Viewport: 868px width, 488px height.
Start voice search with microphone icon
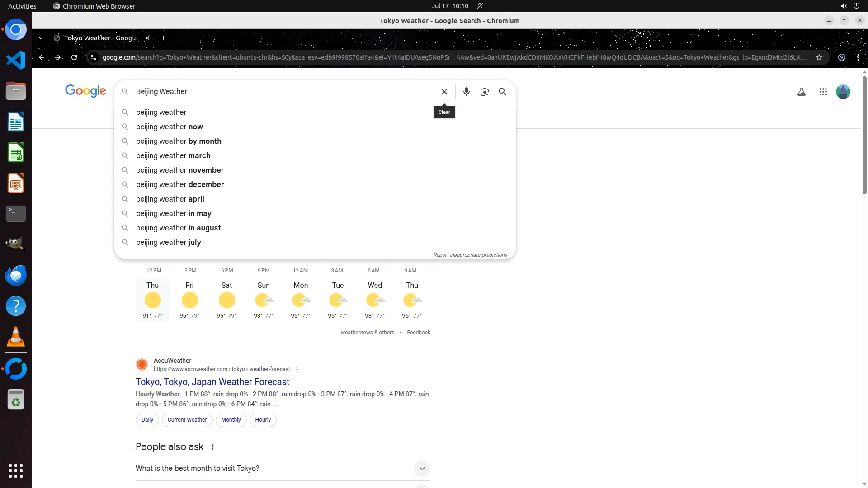[x=466, y=92]
